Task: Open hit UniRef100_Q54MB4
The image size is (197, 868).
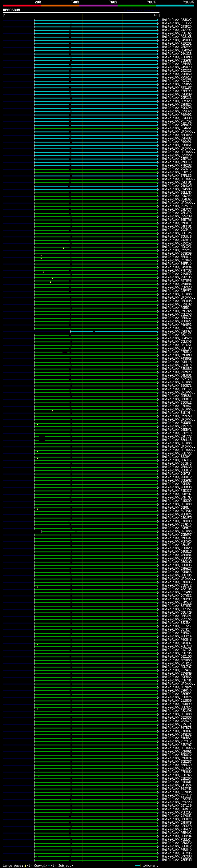Action: tap(176, 285)
